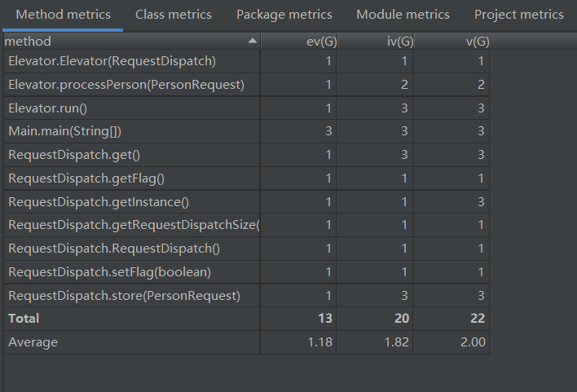Click the Method metrics tab
Viewport: 577px width, 392px height.
tap(63, 15)
